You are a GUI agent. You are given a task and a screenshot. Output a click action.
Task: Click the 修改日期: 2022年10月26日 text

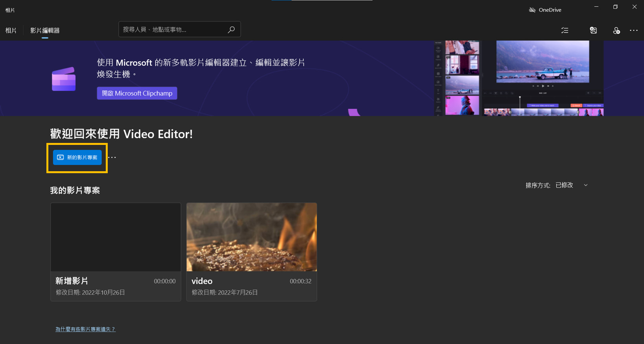pyautogui.click(x=90, y=293)
